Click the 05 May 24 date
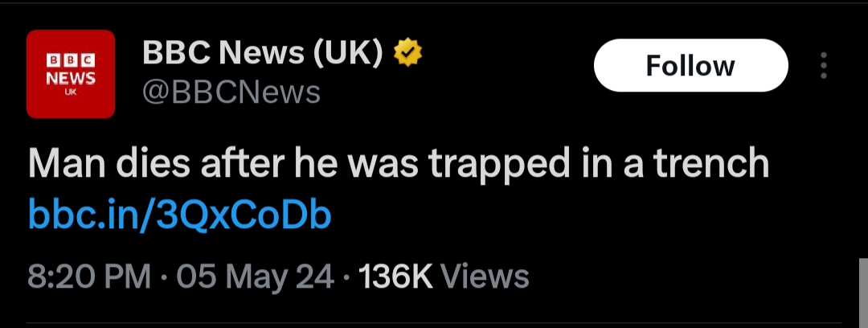Screen dimensions: 868x328 pyautogui.click(x=256, y=277)
